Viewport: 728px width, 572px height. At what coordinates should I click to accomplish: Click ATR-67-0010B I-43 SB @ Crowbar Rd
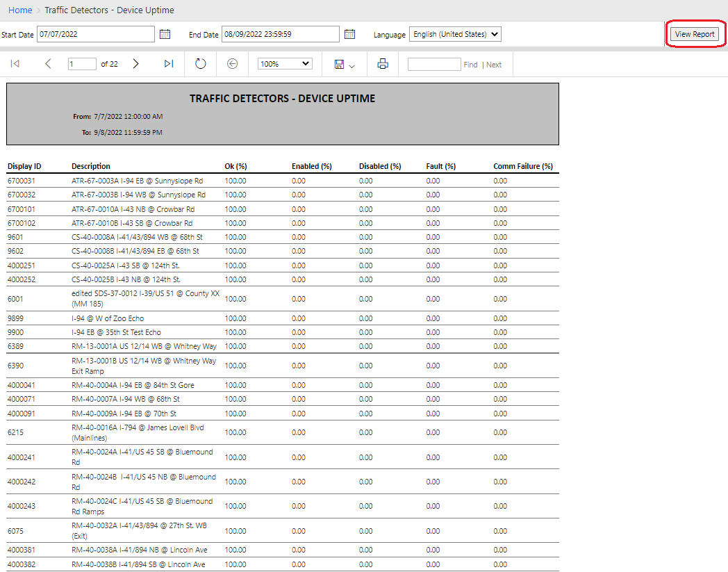[132, 223]
